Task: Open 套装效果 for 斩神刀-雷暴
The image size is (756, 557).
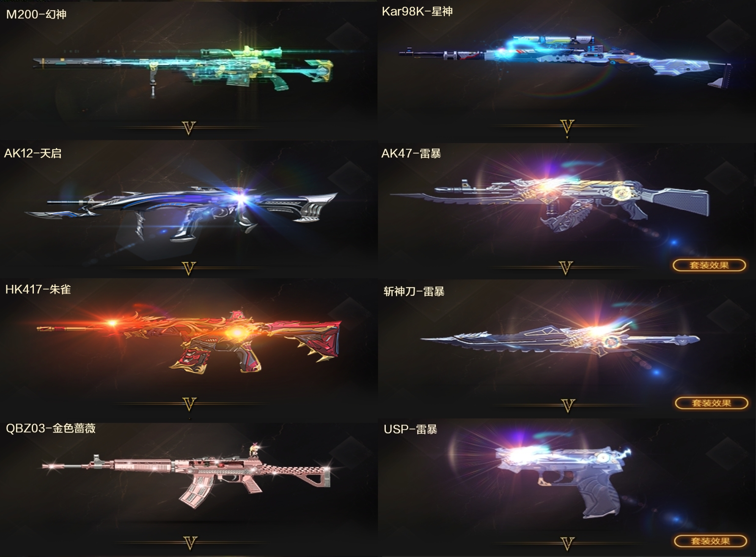Action: [711, 403]
